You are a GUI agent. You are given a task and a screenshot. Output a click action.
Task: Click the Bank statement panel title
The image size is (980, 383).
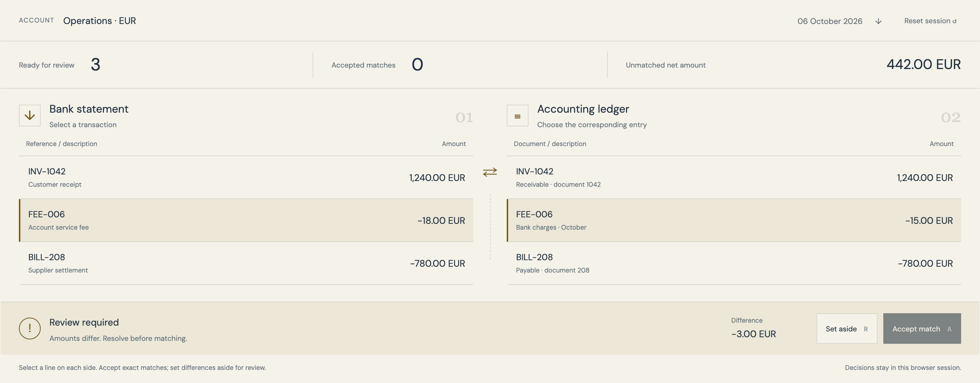89,109
